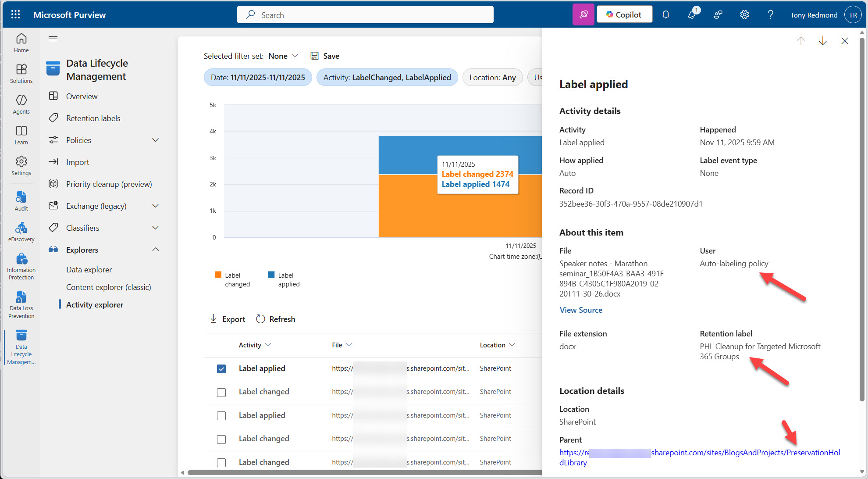Check the first Label changed row checkbox
Image resolution: width=868 pixels, height=479 pixels.
point(221,392)
